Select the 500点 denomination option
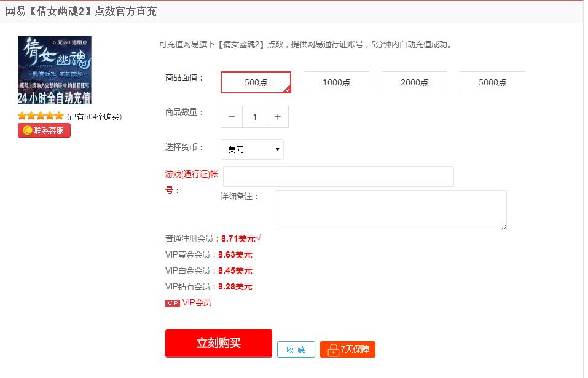The width and height of the screenshot is (588, 378). pos(256,82)
